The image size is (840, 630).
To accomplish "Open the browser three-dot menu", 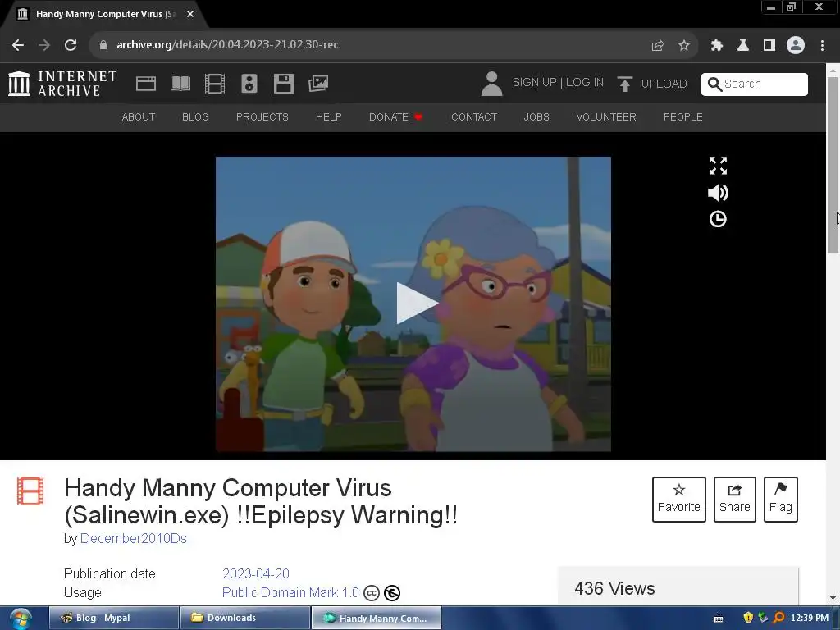I will (822, 45).
